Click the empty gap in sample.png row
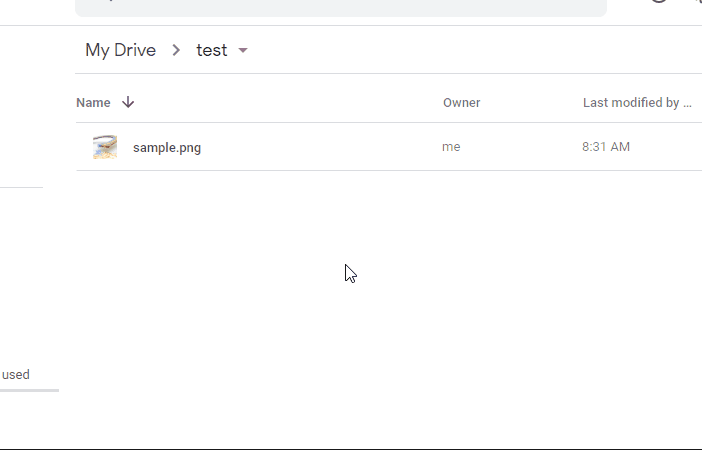Screen dimensions: 702x450 click(320, 147)
